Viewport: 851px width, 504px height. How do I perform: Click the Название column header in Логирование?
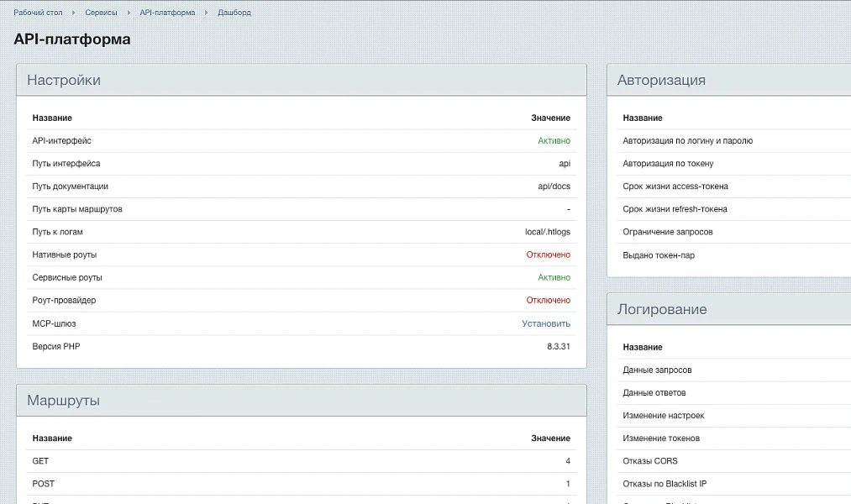(x=643, y=347)
